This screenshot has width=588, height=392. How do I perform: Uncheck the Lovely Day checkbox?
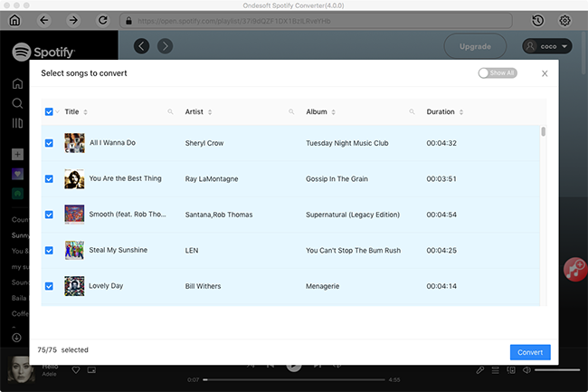click(x=49, y=286)
